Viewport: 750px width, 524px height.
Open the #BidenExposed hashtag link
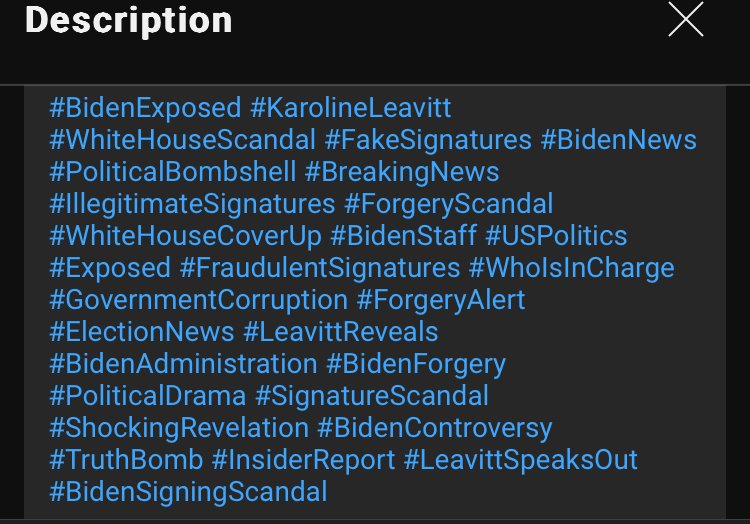(x=145, y=107)
